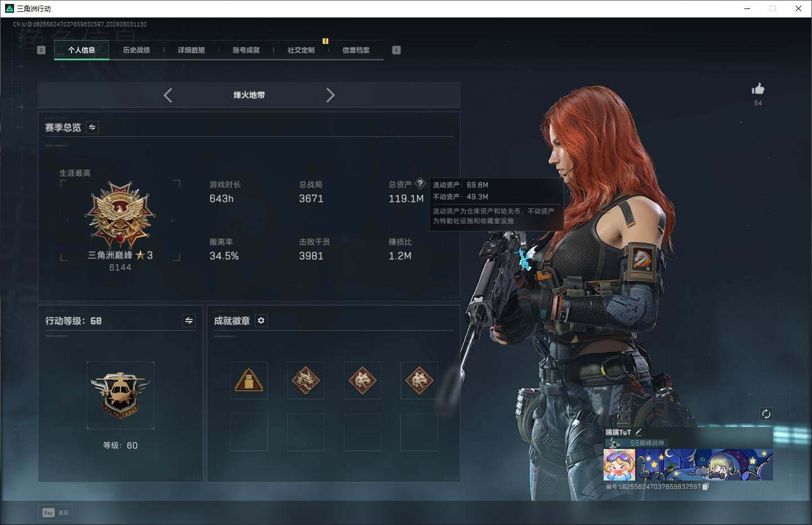Select the gold triangle ammo achievement badge
Image resolution: width=812 pixels, height=525 pixels.
click(x=249, y=380)
